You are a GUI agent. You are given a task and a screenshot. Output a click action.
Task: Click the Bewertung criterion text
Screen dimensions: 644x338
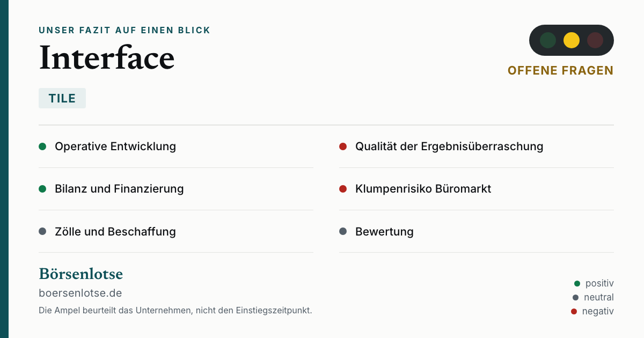pos(384,232)
